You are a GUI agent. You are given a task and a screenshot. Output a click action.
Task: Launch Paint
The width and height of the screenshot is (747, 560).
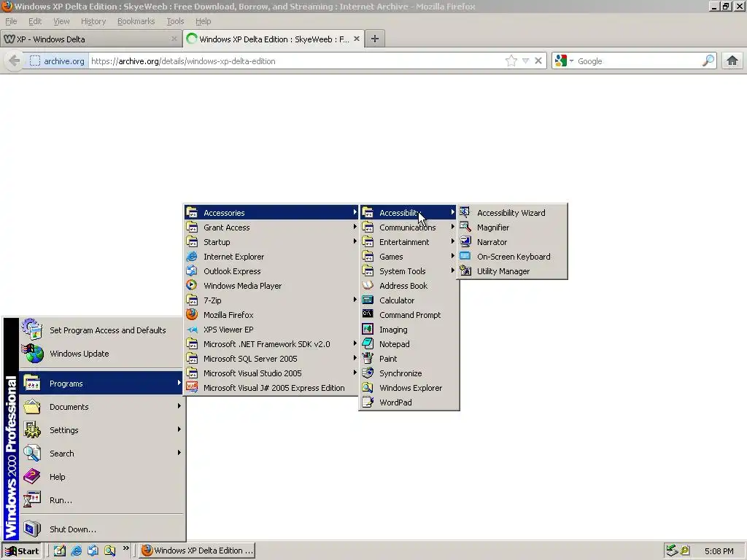(409, 359)
